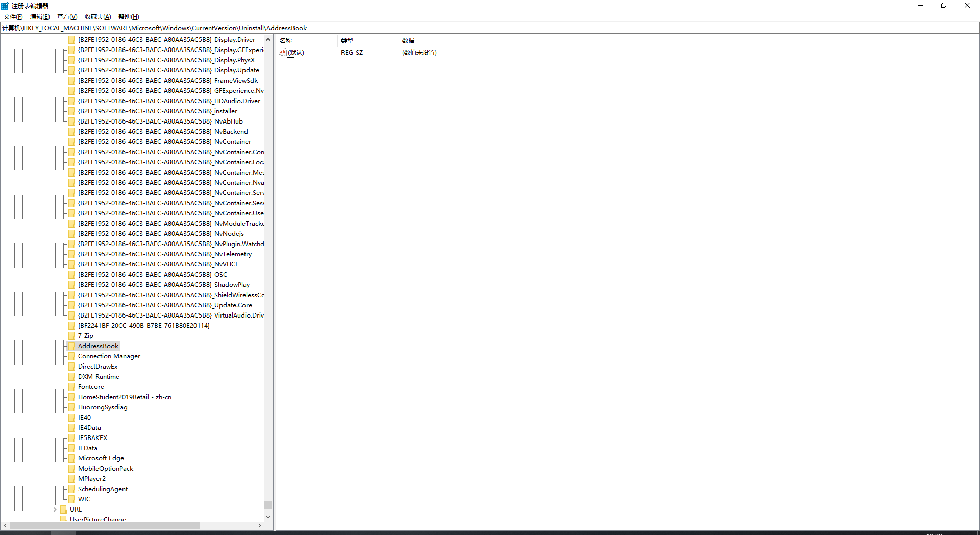Click the MobileOptionPack folder icon
The image size is (980, 535).
tap(72, 468)
